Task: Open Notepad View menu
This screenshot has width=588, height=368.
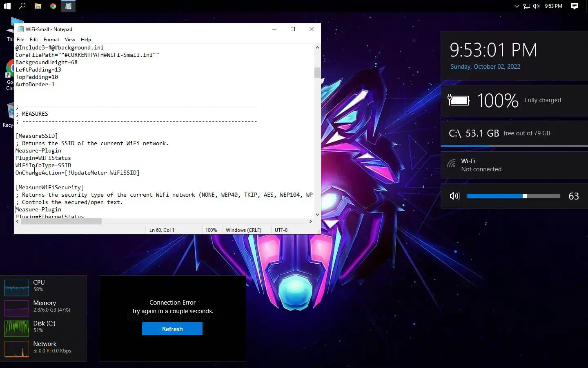Action: point(70,40)
